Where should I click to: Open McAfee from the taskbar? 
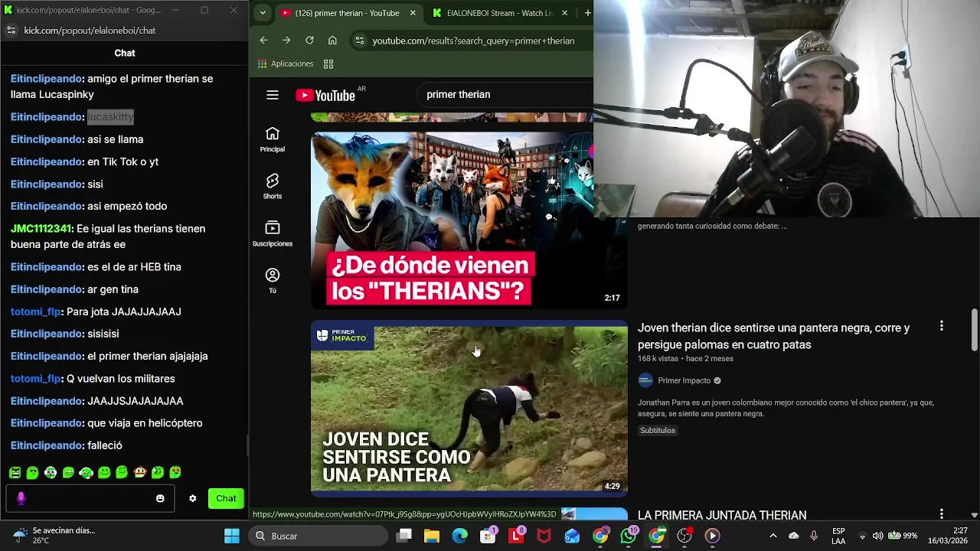[544, 536]
